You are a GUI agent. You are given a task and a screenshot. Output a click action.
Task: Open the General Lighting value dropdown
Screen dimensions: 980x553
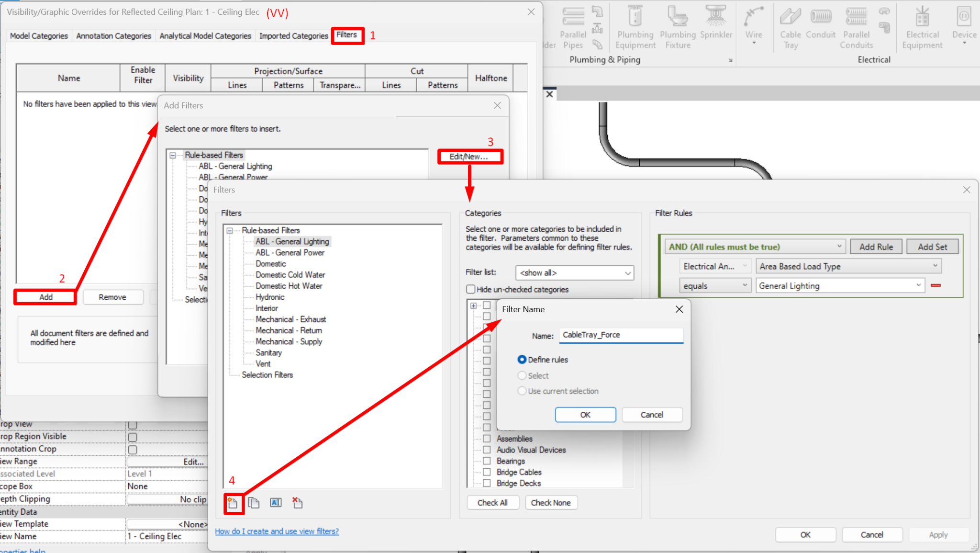click(x=840, y=286)
